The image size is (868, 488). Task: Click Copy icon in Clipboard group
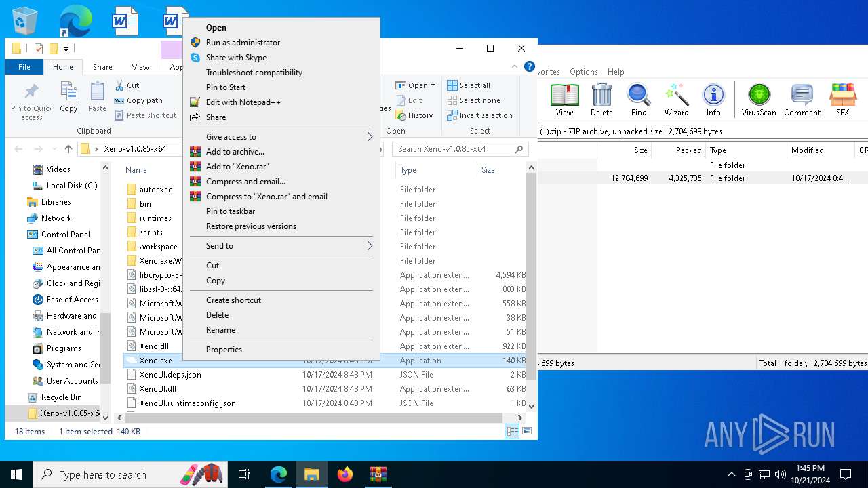(x=68, y=97)
